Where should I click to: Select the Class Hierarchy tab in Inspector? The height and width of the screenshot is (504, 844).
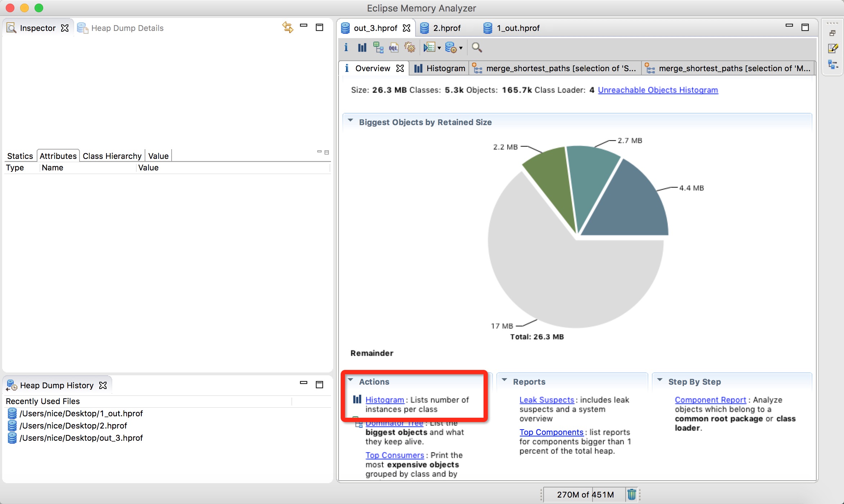point(112,155)
